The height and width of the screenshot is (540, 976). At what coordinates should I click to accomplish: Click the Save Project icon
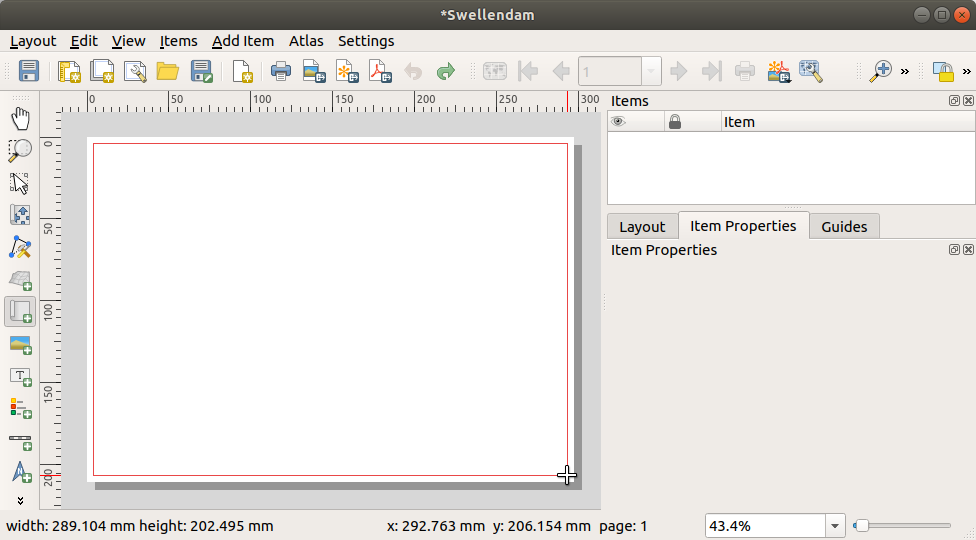point(29,71)
